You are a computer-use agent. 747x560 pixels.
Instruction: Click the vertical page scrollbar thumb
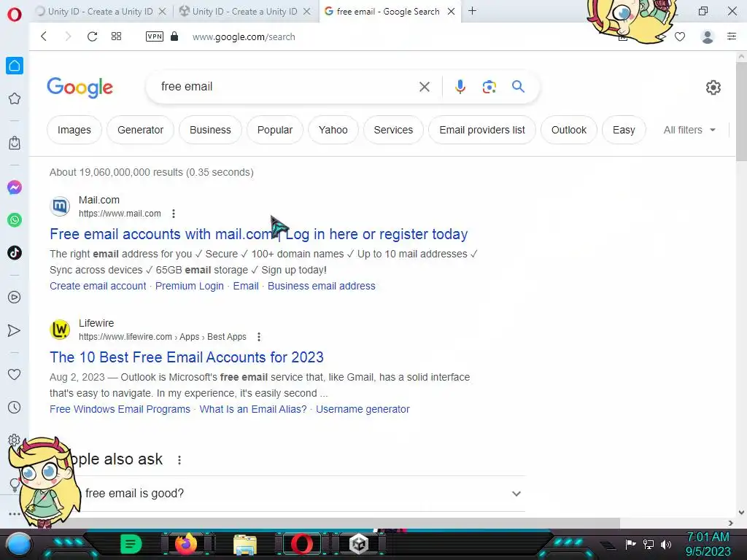coord(741,111)
